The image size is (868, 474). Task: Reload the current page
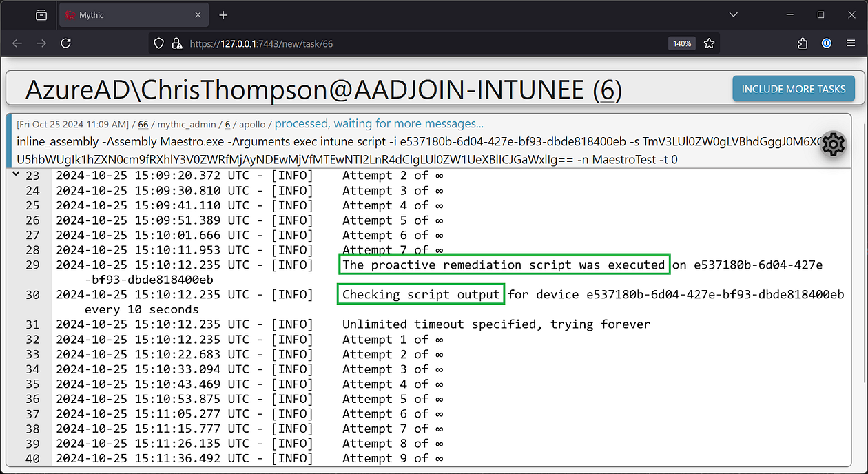pos(65,43)
